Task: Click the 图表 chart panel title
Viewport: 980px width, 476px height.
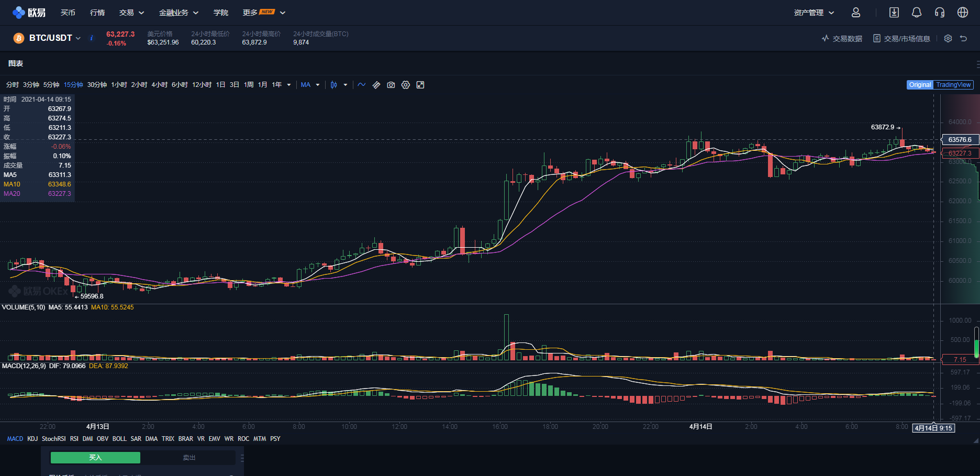Action: point(16,64)
